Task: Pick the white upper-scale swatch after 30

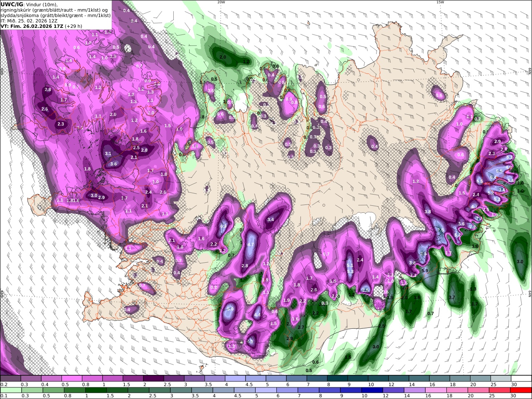Action: [521, 379]
